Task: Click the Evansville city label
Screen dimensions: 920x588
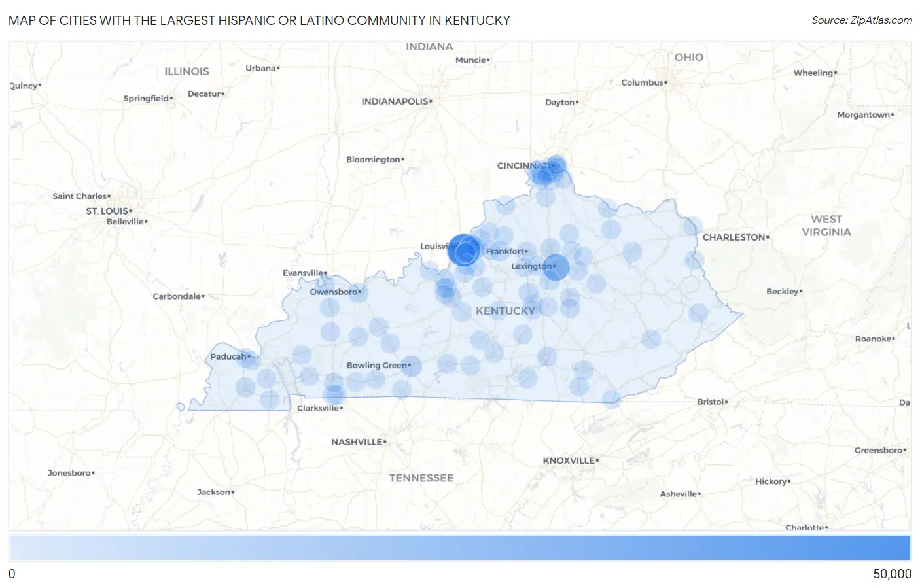Action: pos(303,273)
